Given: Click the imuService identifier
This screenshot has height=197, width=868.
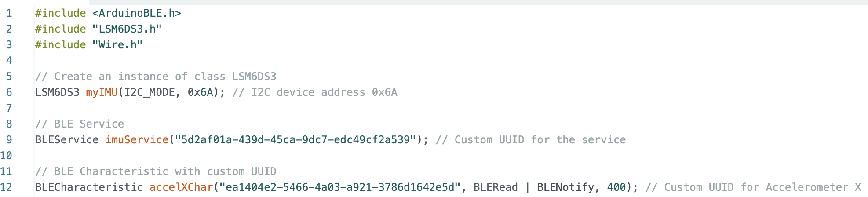Looking at the screenshot, I should click(137, 140).
